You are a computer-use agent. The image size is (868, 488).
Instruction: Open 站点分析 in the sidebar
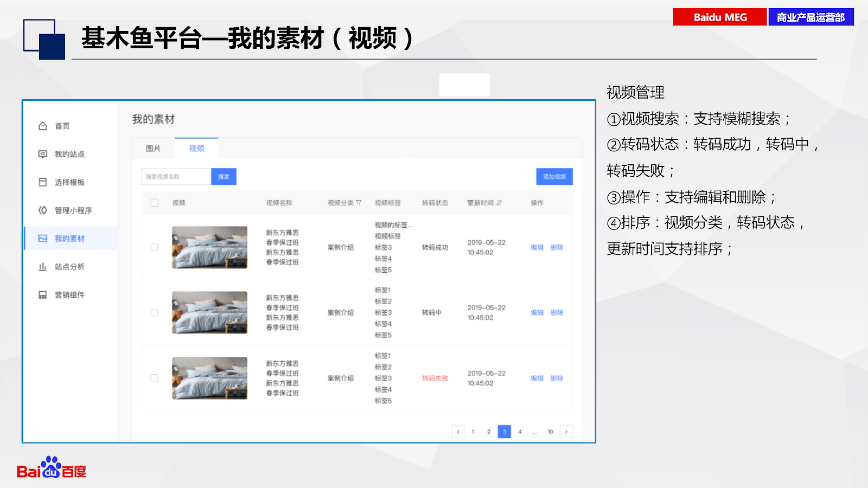[x=71, y=267]
